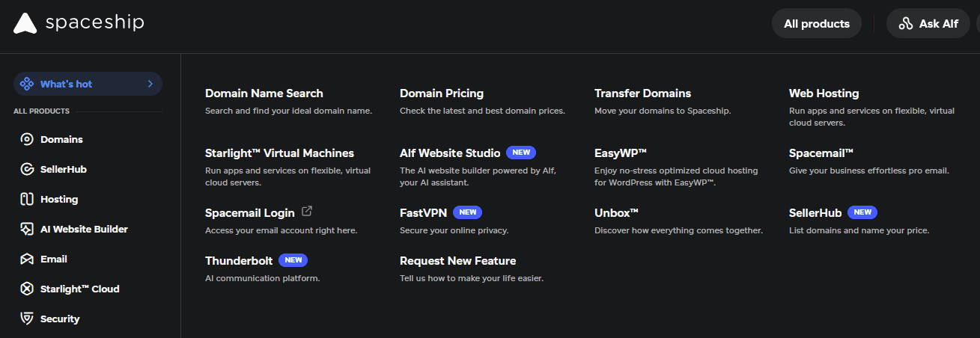Click 'List domains and name your price.' text
Viewport: 980px width, 338px height.
click(x=859, y=230)
